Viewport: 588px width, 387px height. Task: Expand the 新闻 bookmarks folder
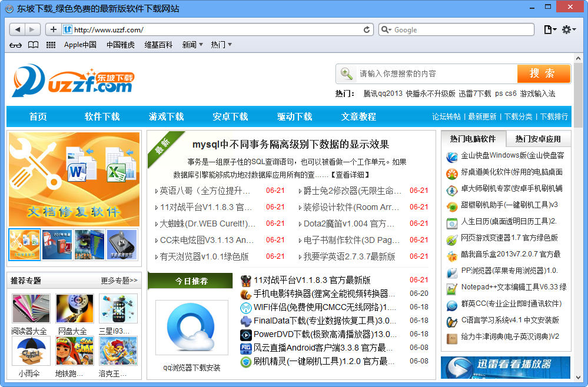point(192,45)
